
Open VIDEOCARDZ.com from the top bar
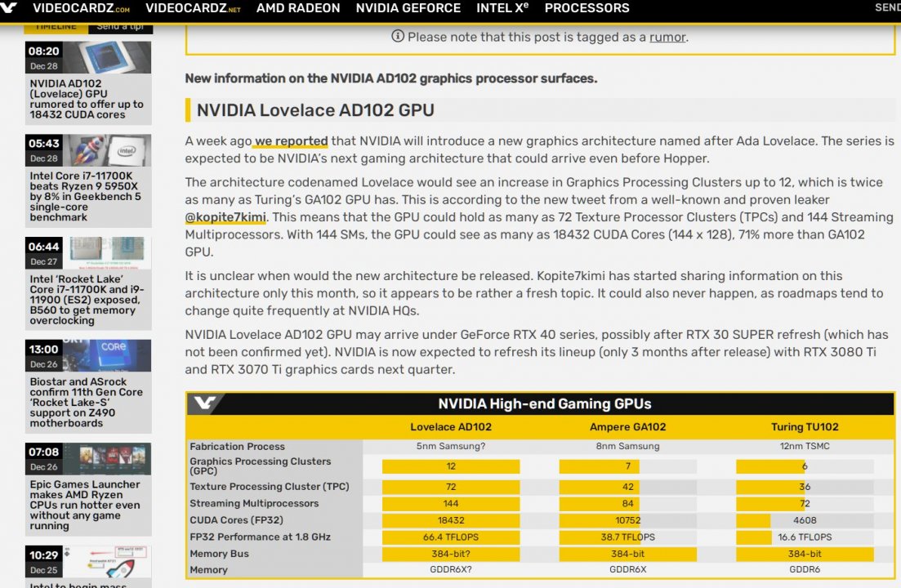(x=81, y=8)
